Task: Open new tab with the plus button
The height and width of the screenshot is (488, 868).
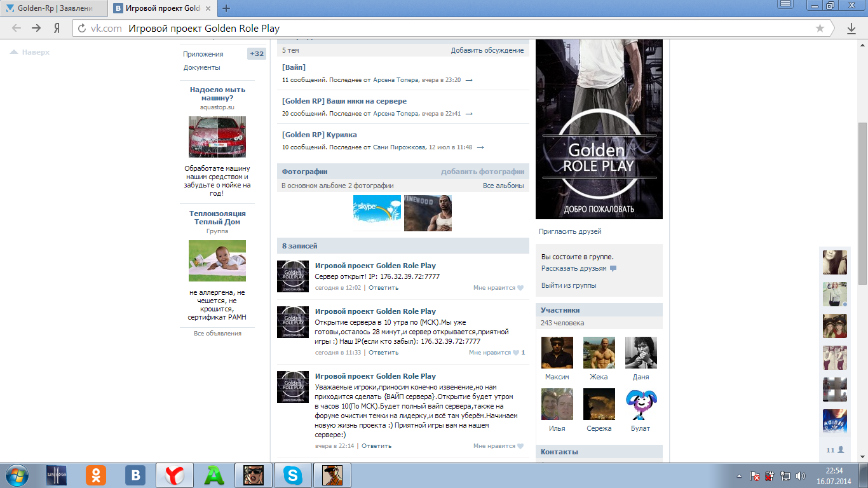Action: 226,9
